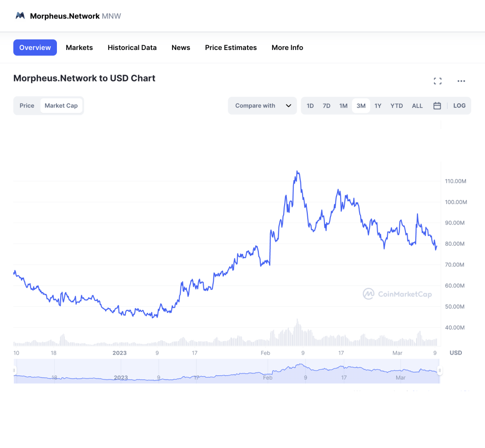Click the Feb x-axis date label
The height and width of the screenshot is (448, 485).
(x=265, y=353)
